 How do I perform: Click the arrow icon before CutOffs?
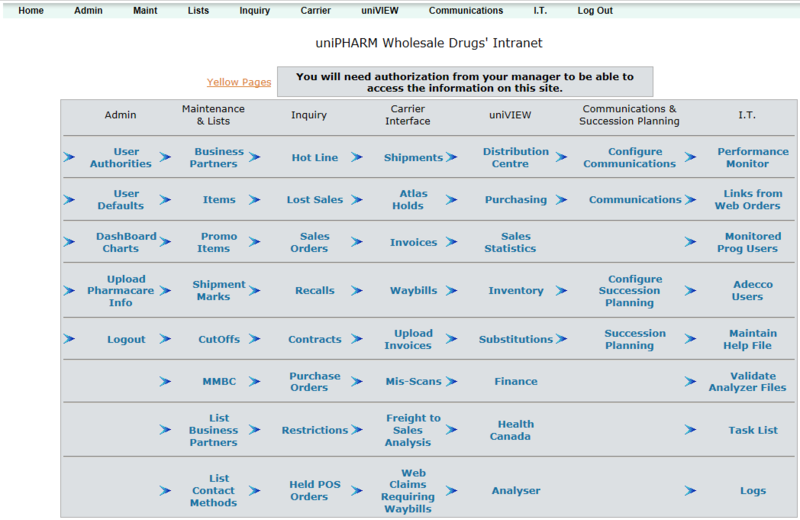165,339
